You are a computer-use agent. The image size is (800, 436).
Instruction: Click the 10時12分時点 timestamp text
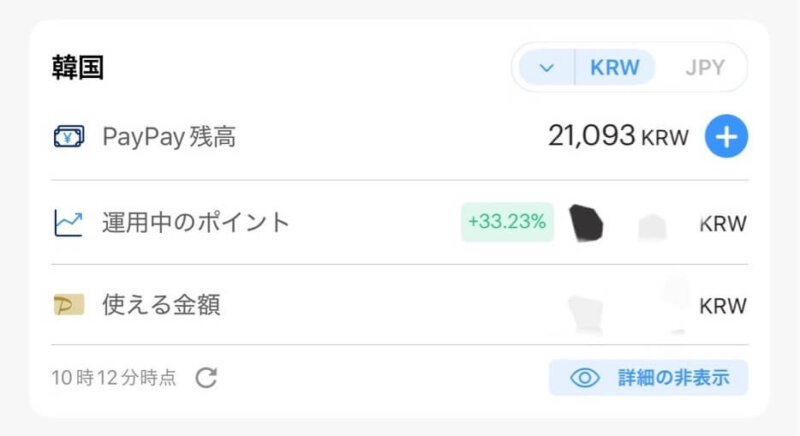(x=114, y=378)
